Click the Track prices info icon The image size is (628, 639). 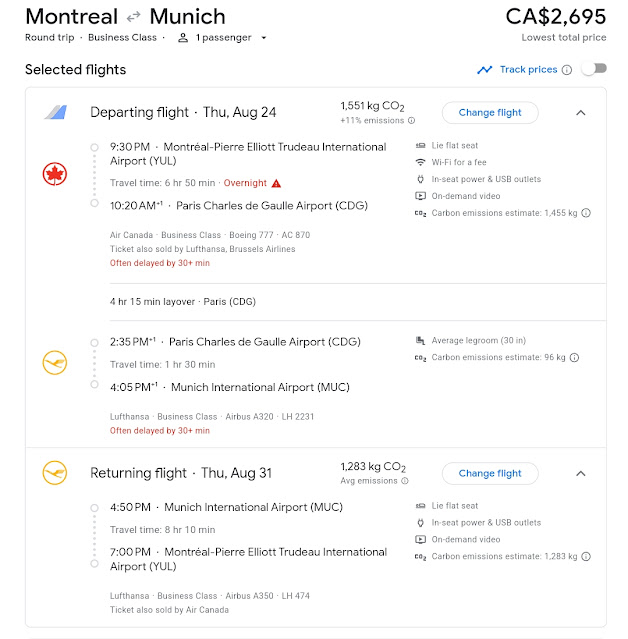[x=567, y=70]
